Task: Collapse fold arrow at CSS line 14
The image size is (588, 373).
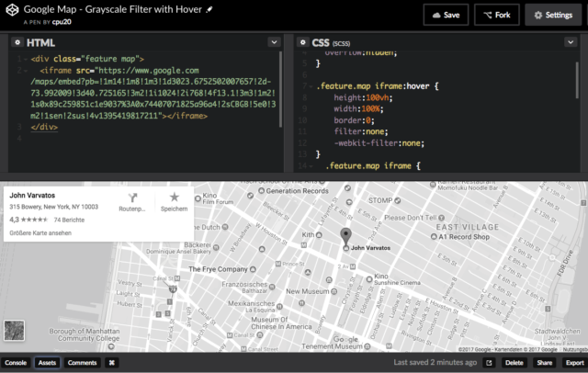Action: tap(311, 166)
